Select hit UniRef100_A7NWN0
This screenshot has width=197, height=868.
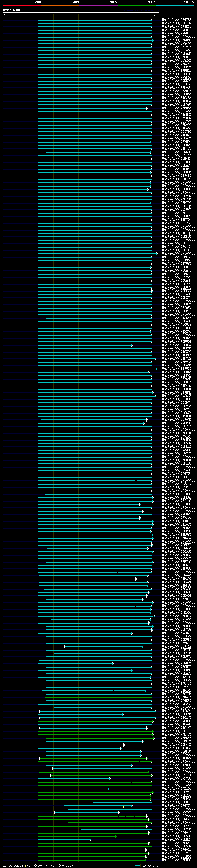(177, 40)
